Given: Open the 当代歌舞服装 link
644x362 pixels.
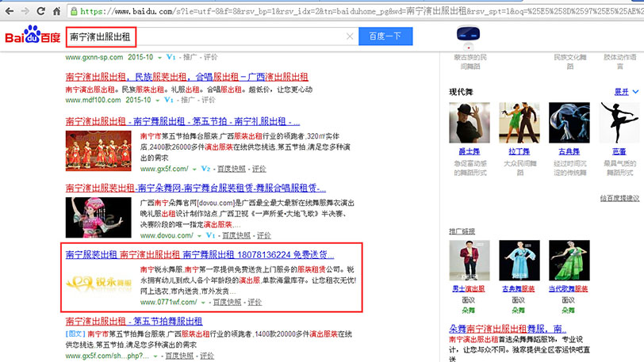Looking at the screenshot, I should coord(569,289).
